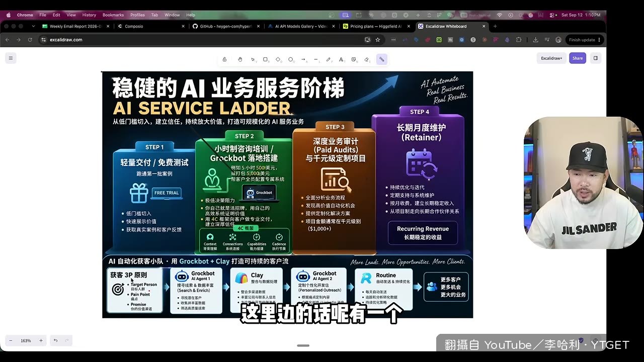The height and width of the screenshot is (362, 644).
Task: Select the Selection arrow tool
Action: [x=253, y=59]
